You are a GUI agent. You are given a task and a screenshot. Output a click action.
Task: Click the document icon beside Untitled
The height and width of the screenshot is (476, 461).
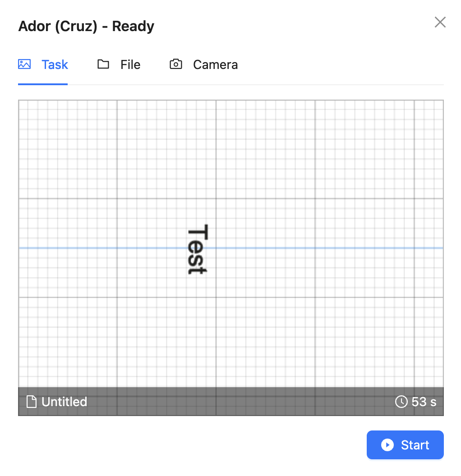[32, 402]
